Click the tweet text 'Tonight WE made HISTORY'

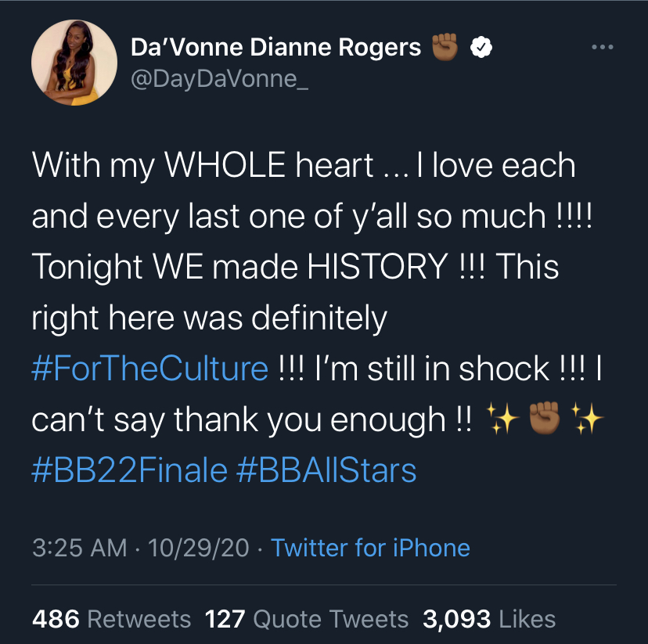240,266
